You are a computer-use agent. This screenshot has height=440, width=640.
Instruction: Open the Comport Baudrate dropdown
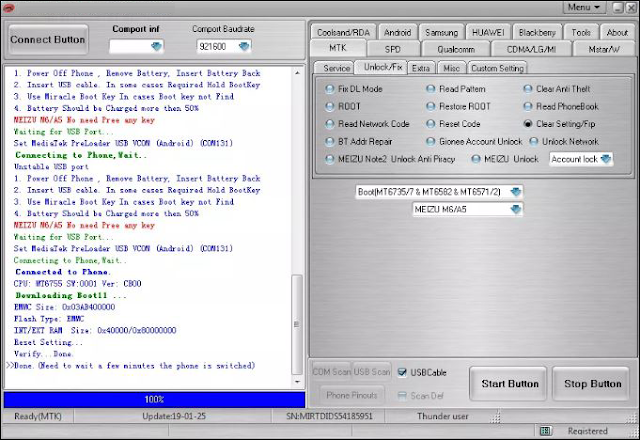pos(244,47)
